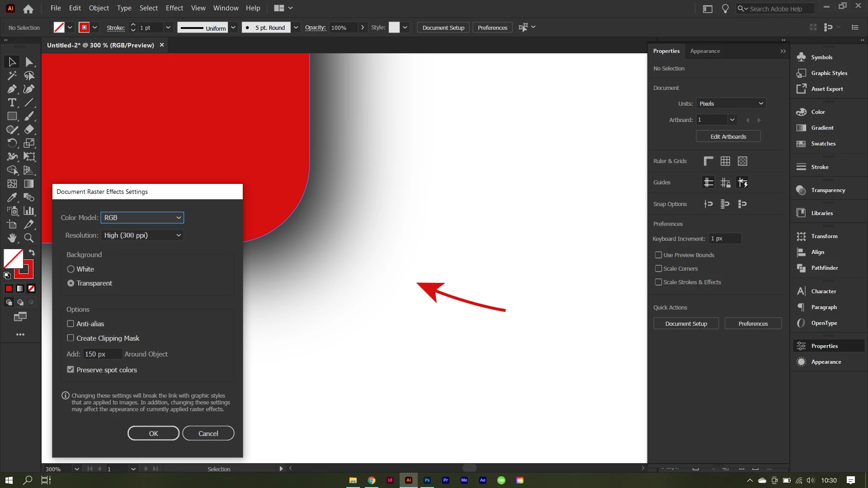Expand the Units dropdown in Properties

[x=731, y=104]
